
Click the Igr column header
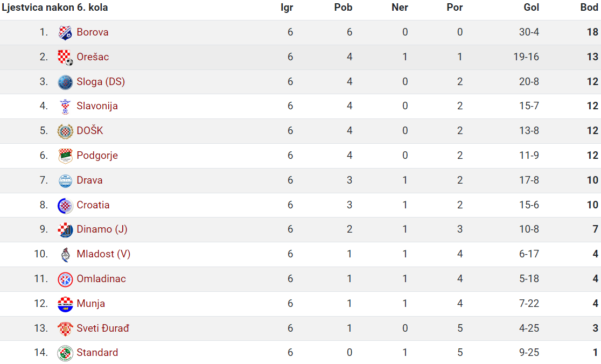[286, 8]
